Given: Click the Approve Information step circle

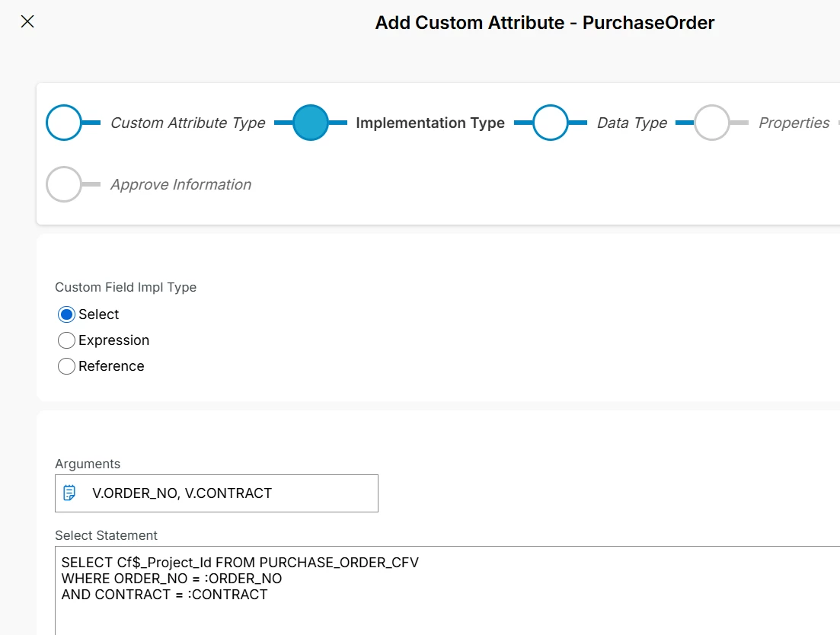Looking at the screenshot, I should pos(64,184).
